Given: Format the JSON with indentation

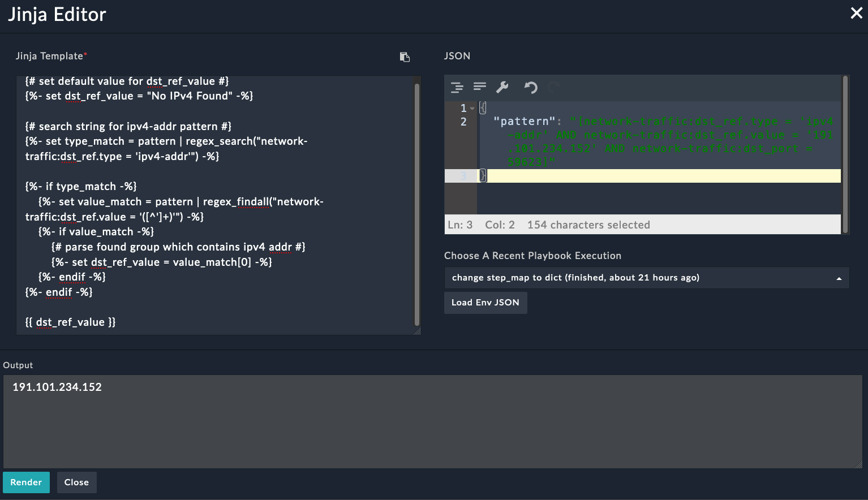Looking at the screenshot, I should (x=457, y=87).
